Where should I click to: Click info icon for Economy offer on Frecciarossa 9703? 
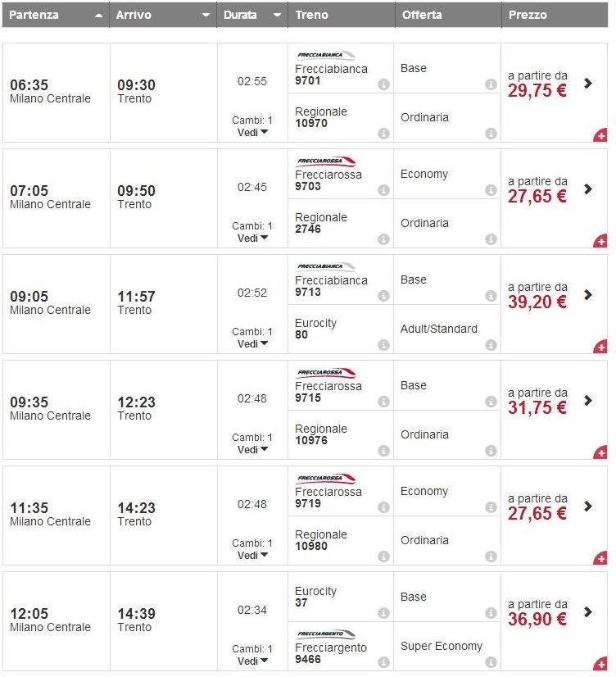click(x=491, y=190)
